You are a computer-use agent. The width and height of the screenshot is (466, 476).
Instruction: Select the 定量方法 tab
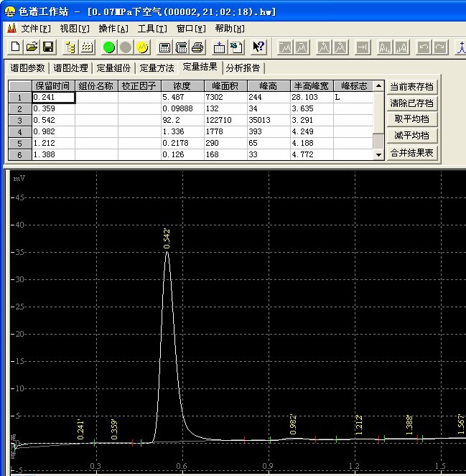[157, 68]
